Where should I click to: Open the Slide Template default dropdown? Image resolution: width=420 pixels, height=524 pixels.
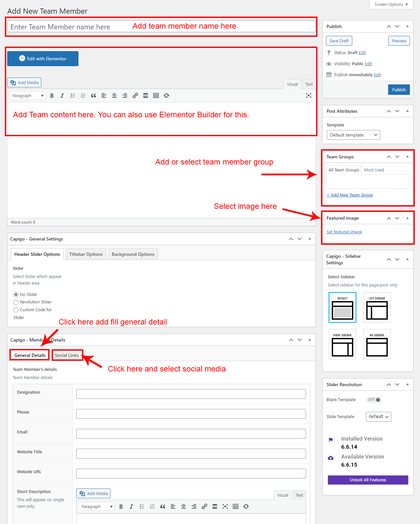click(x=378, y=417)
